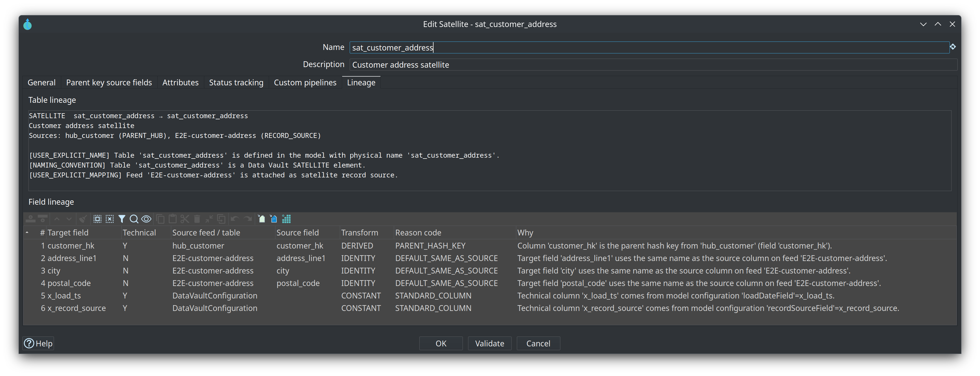Click the undo arrow icon
Screen dimensions: 980x376
click(235, 219)
